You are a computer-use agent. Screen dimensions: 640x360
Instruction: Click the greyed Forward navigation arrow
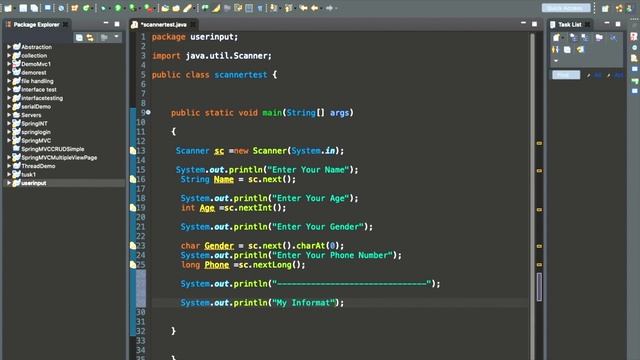click(x=329, y=8)
